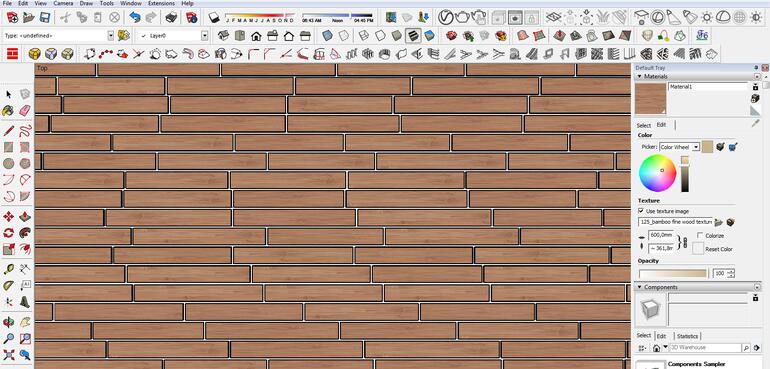Switch to the Components Edit tab
Screen dimensions: 770x369
click(661, 336)
